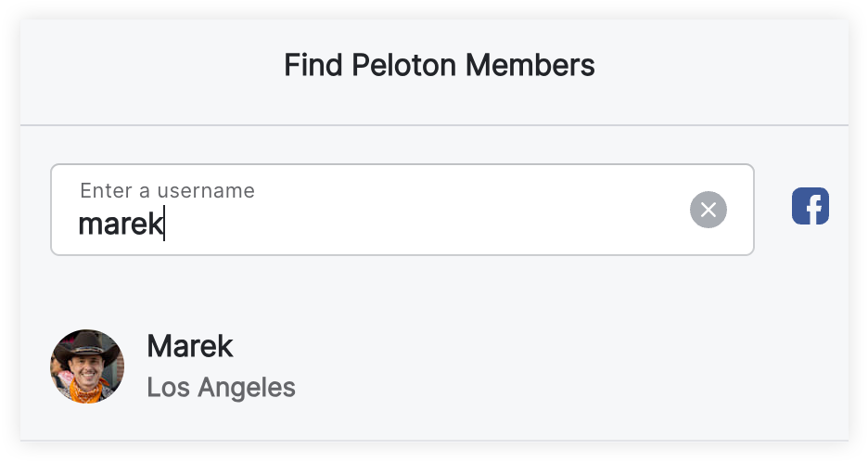Reset search using the X icon
The width and height of the screenshot is (868, 462).
708,210
